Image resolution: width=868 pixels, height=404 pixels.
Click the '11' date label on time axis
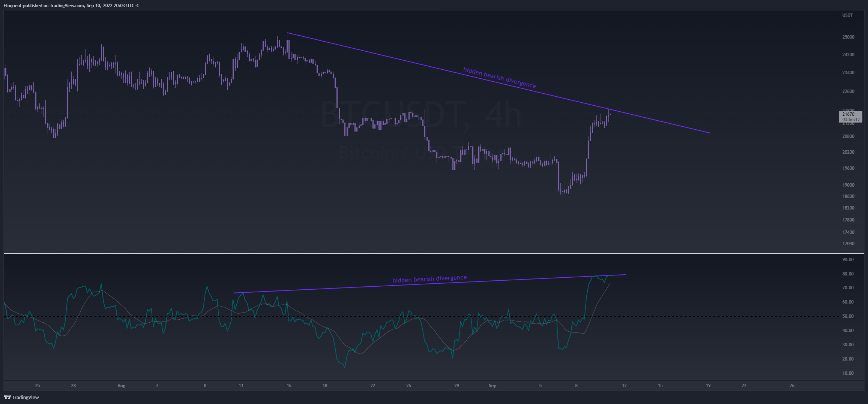point(241,386)
